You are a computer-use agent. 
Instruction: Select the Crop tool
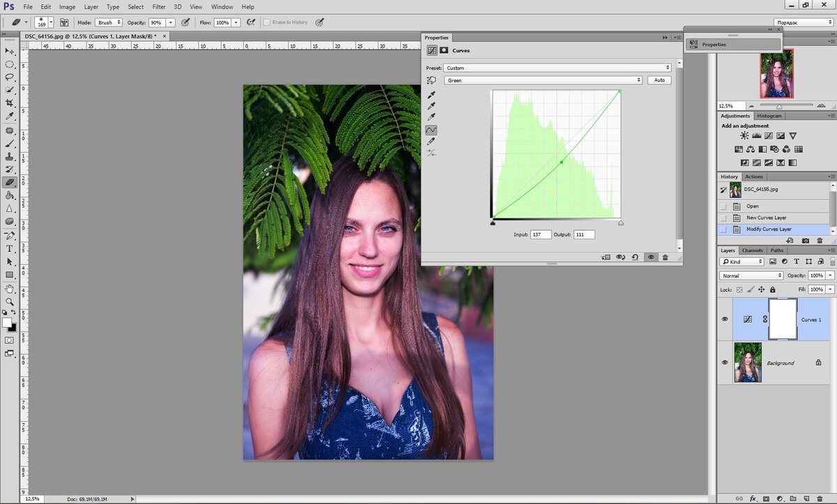coord(10,103)
